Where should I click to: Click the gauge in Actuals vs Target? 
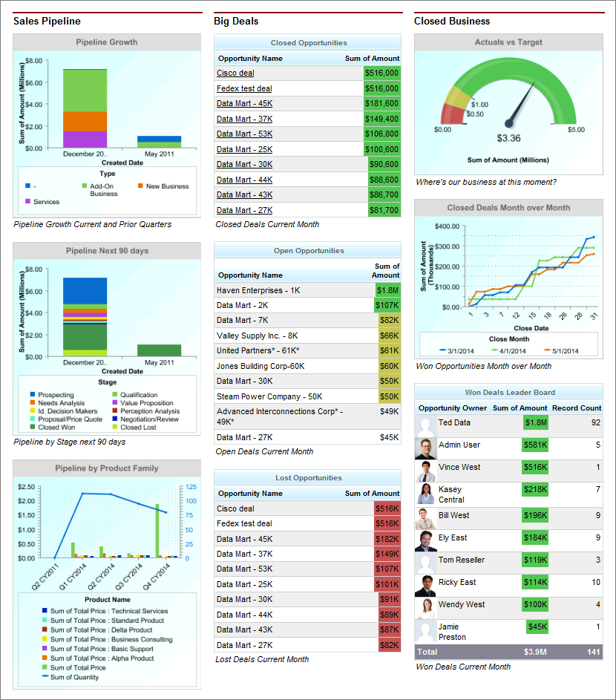tap(509, 100)
